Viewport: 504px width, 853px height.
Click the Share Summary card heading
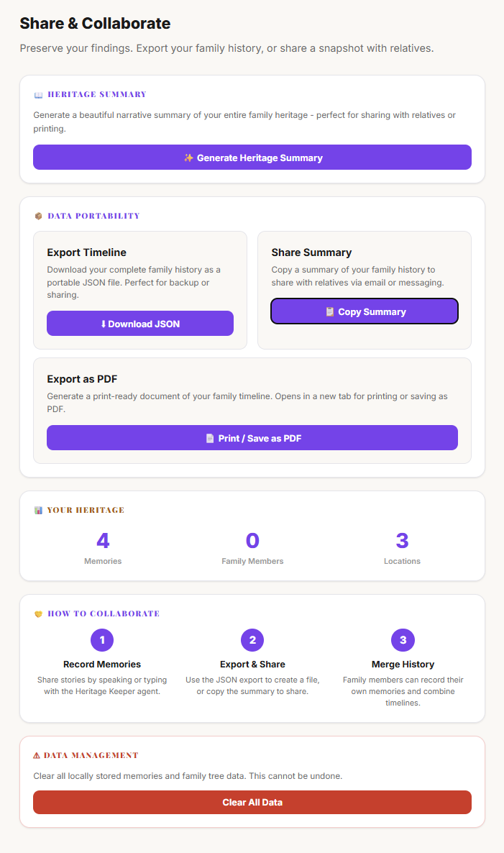[311, 252]
